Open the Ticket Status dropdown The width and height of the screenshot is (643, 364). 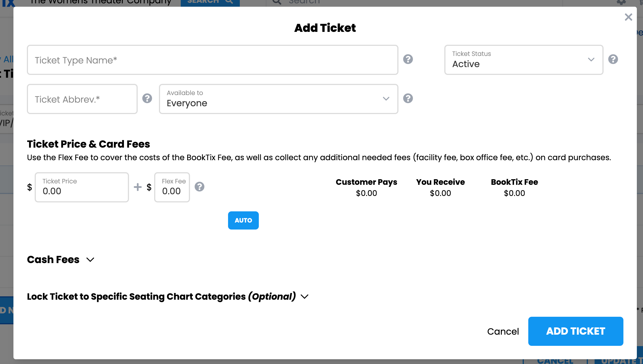pyautogui.click(x=524, y=60)
